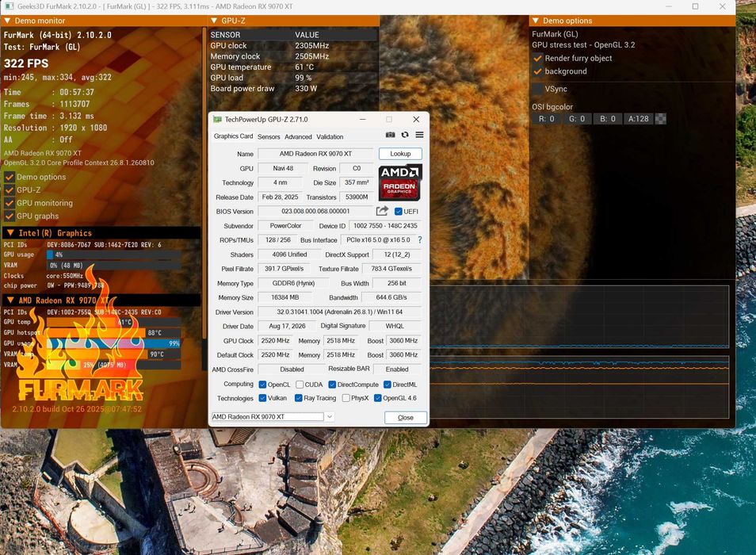Click the Board power draw 330 W value
Image resolution: width=756 pixels, height=555 pixels.
coord(306,89)
